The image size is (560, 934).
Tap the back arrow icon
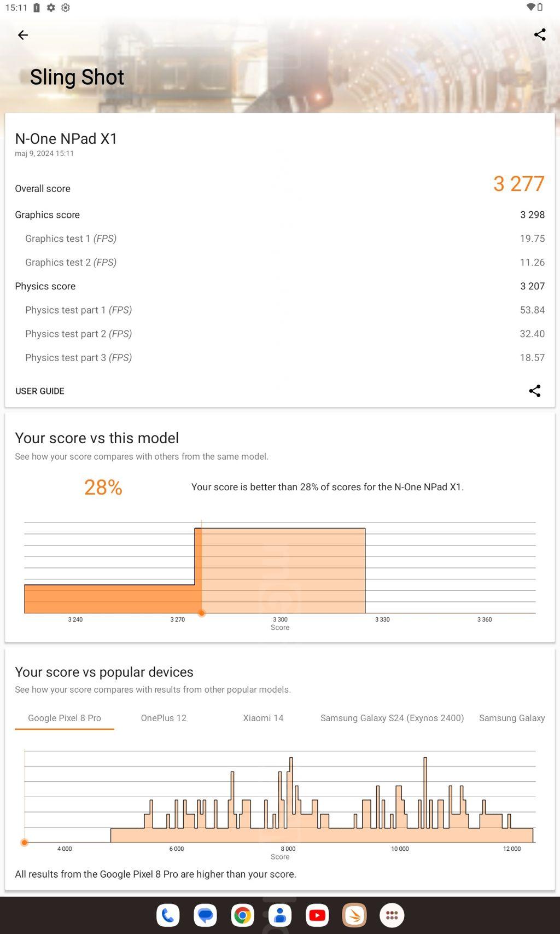click(x=22, y=35)
